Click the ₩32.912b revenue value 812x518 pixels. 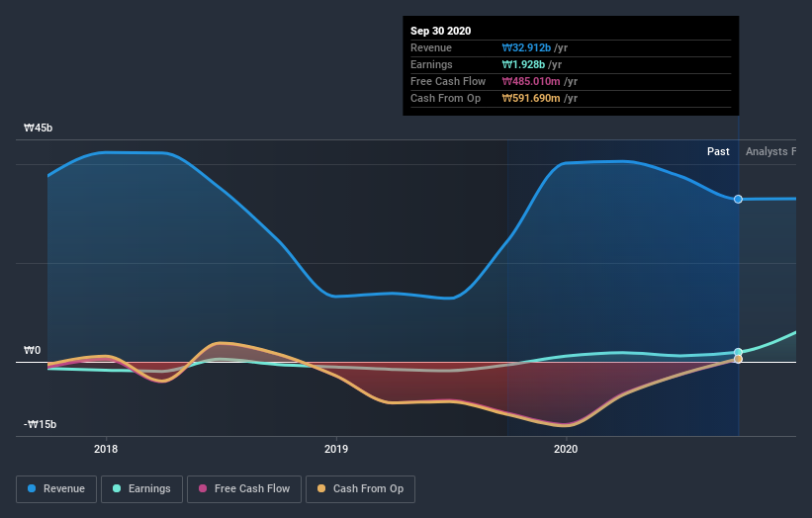526,48
